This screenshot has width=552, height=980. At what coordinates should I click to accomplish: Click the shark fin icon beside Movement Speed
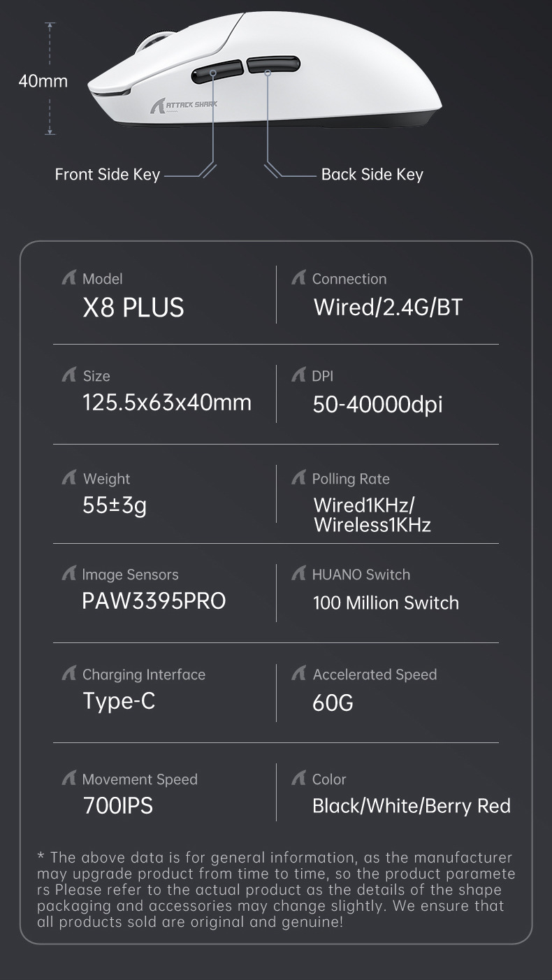68,779
